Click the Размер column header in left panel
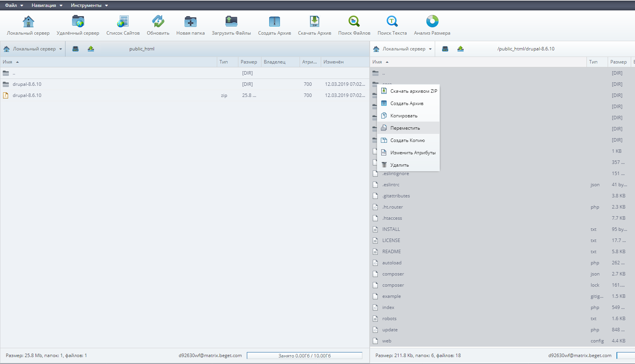 250,62
